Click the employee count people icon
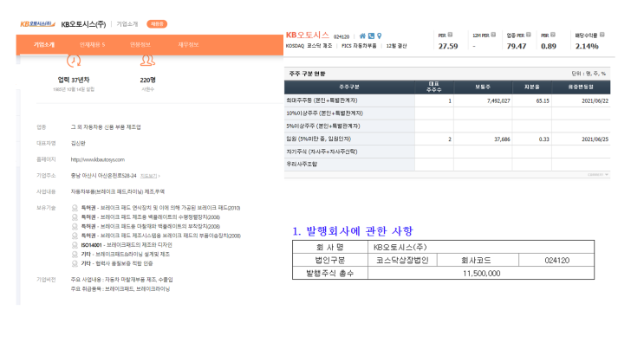The image size is (644, 362). [148, 61]
